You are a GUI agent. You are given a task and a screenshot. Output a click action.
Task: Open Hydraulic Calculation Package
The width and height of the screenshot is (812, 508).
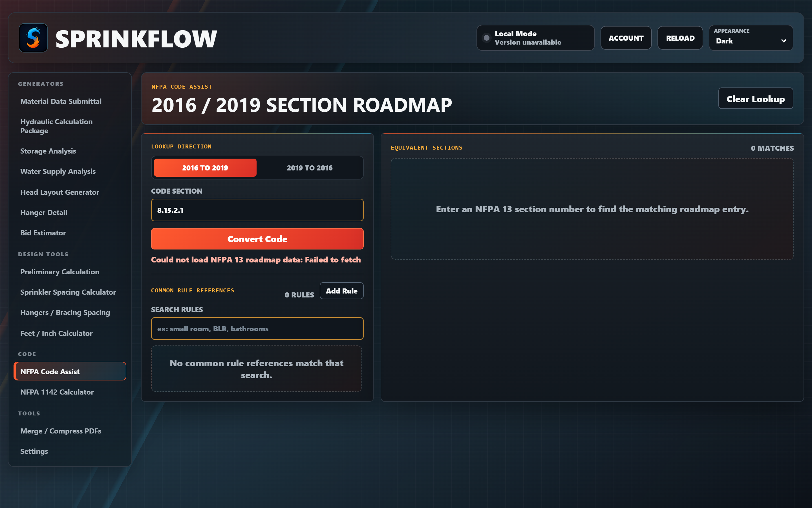tap(70, 126)
